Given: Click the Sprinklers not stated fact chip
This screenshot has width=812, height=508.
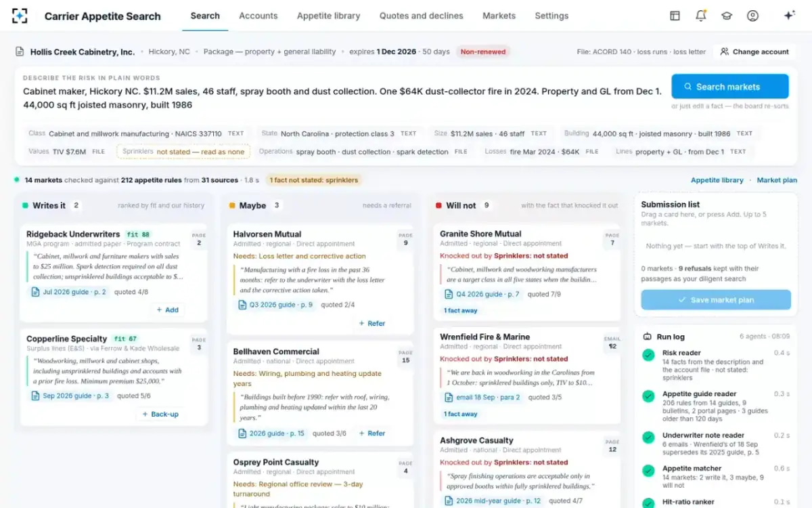Looking at the screenshot, I should 183,152.
